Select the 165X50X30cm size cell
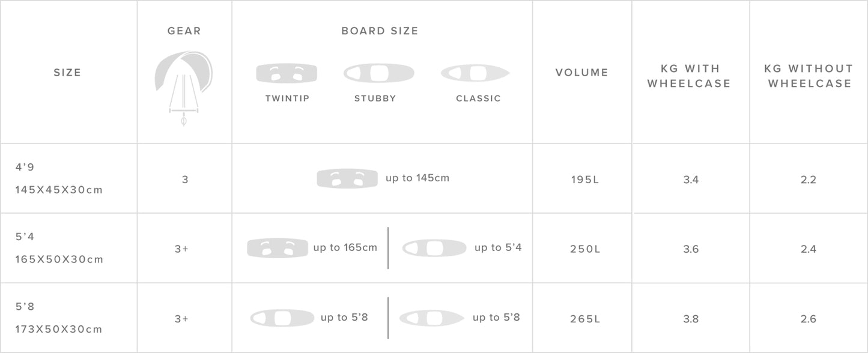The image size is (868, 353). tap(59, 259)
